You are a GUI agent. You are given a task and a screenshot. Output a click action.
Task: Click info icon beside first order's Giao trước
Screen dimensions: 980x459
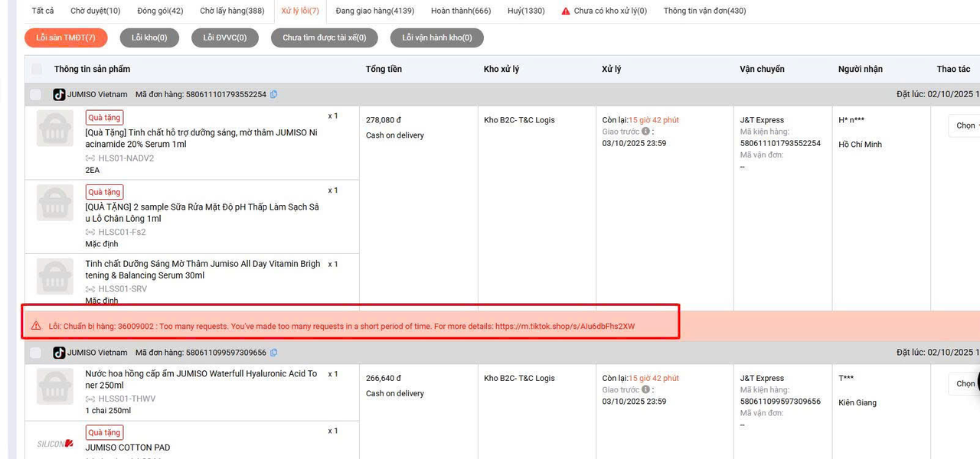click(x=645, y=132)
